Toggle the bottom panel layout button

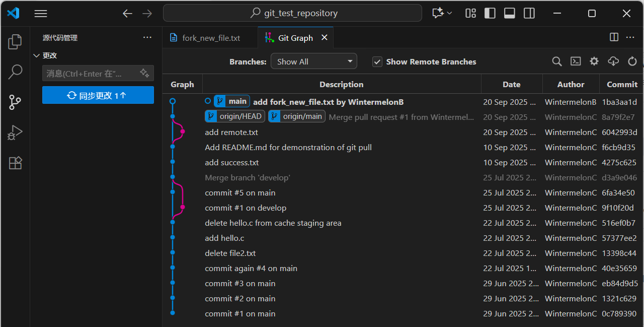(509, 14)
